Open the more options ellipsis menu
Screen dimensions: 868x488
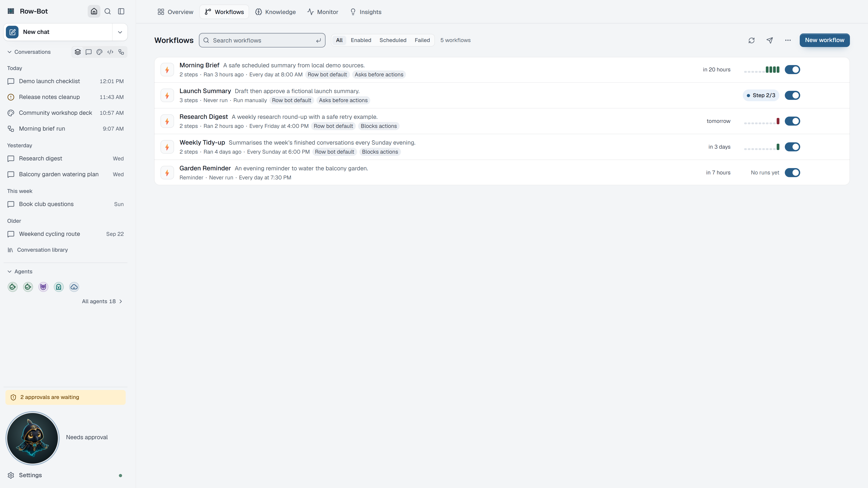pos(788,40)
